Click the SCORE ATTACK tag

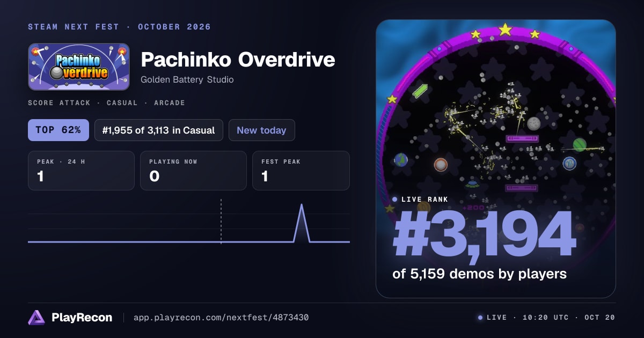coord(60,102)
